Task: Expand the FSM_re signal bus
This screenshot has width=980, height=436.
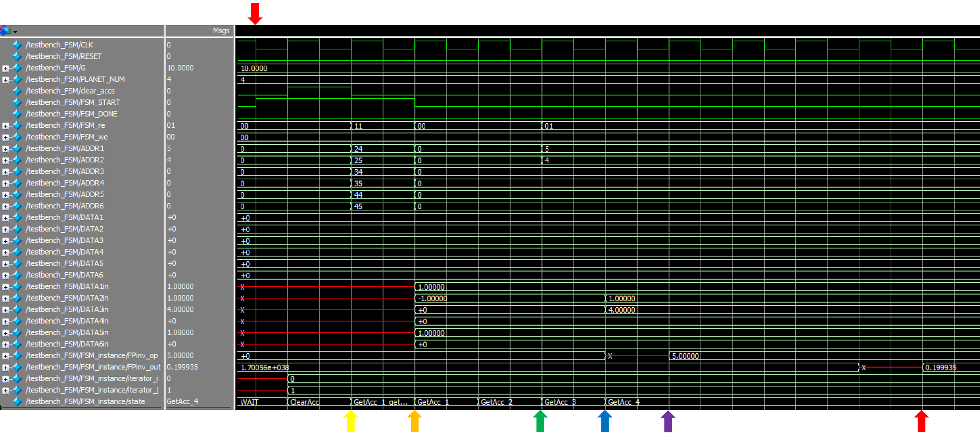Action: click(x=5, y=126)
